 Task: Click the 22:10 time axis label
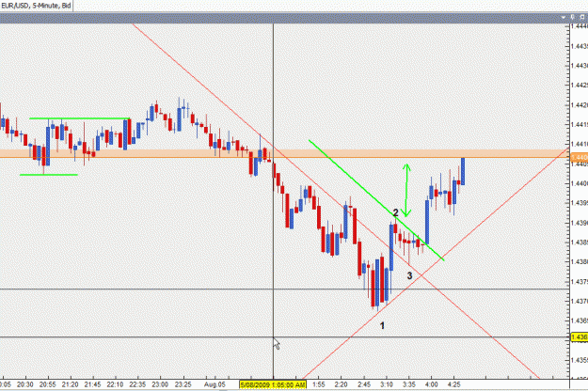coord(115,384)
